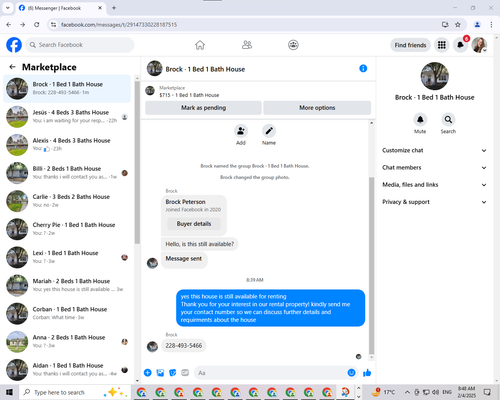Image resolution: width=500 pixels, height=400 pixels.
Task: Open the Windows Start menu
Action: click(9, 392)
